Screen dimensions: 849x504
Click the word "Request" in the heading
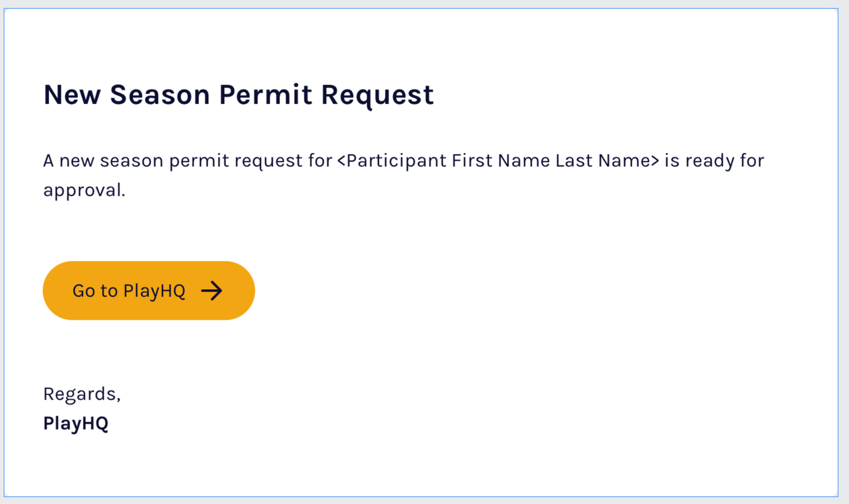point(377,95)
